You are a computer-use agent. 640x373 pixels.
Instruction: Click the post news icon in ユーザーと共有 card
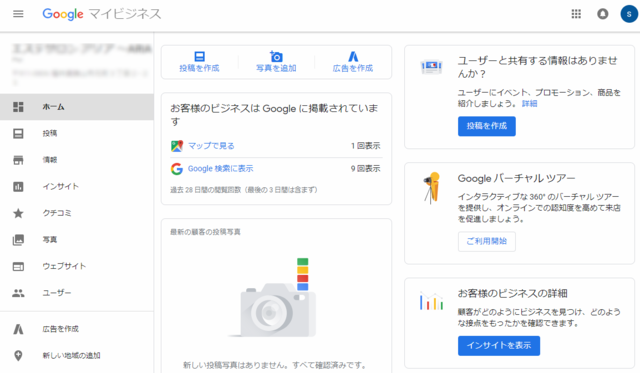point(431,67)
